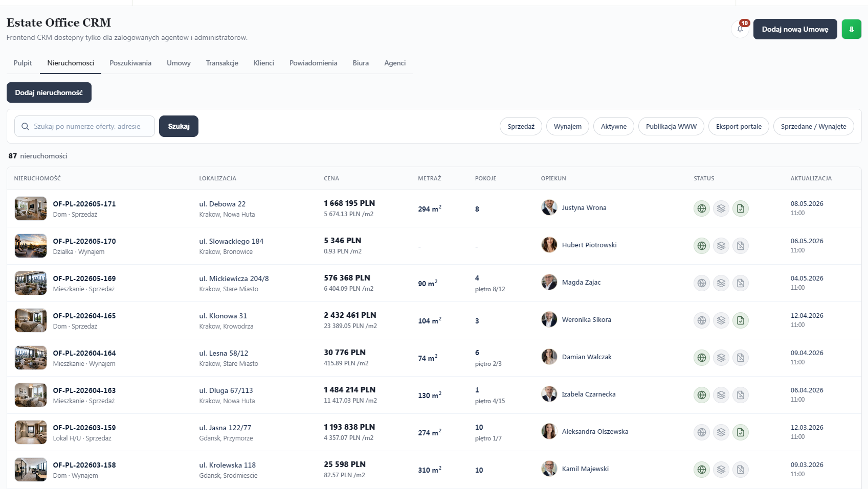Switch to the Umowy tab
The height and width of the screenshot is (489, 868).
(x=179, y=63)
